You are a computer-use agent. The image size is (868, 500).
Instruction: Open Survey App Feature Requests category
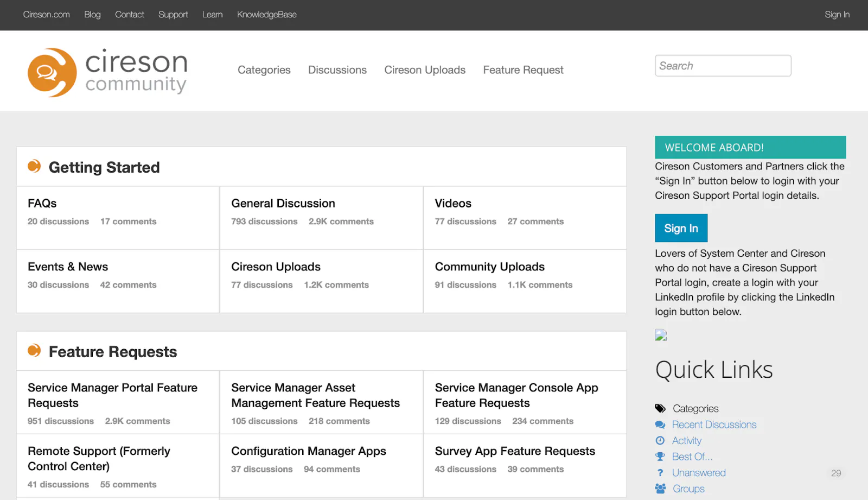click(x=515, y=451)
